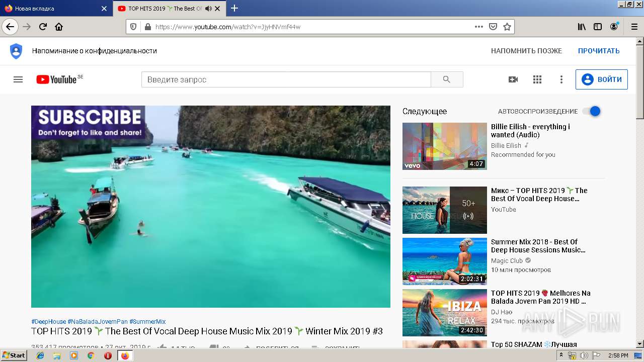Click the ВОЙТИ sign-in button
644x362 pixels.
point(602,79)
